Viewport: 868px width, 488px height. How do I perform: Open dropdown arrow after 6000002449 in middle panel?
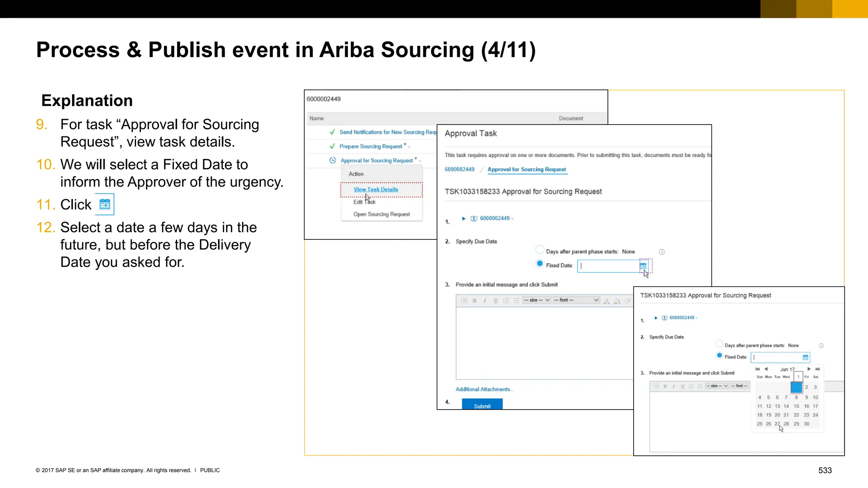(x=512, y=219)
